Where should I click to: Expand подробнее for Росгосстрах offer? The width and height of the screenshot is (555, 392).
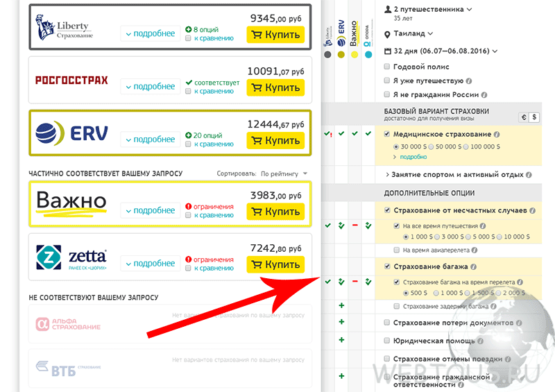(151, 87)
